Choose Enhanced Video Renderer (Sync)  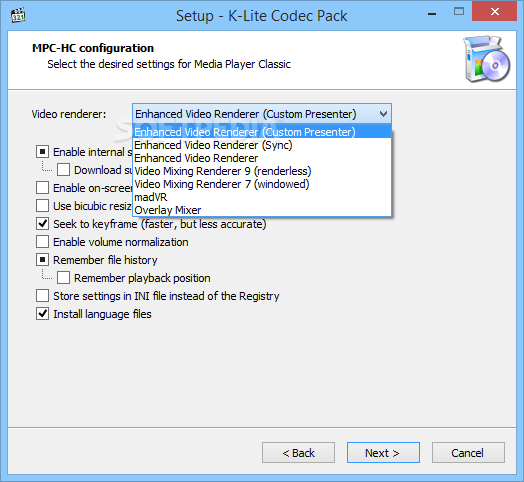262,145
